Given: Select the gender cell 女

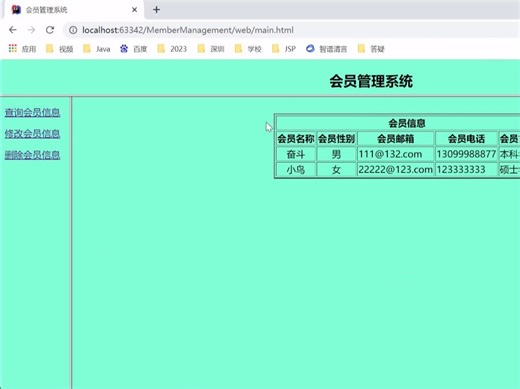Looking at the screenshot, I should point(336,170).
